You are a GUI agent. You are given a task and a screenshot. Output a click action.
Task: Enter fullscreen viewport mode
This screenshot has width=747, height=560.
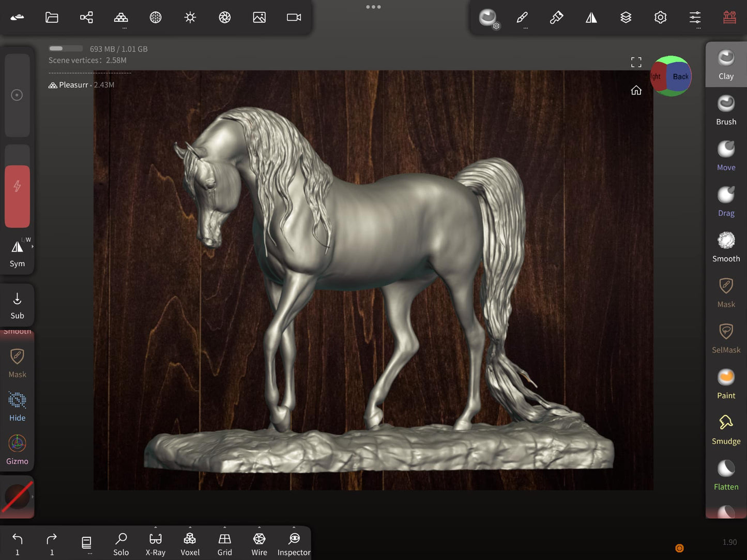(636, 63)
